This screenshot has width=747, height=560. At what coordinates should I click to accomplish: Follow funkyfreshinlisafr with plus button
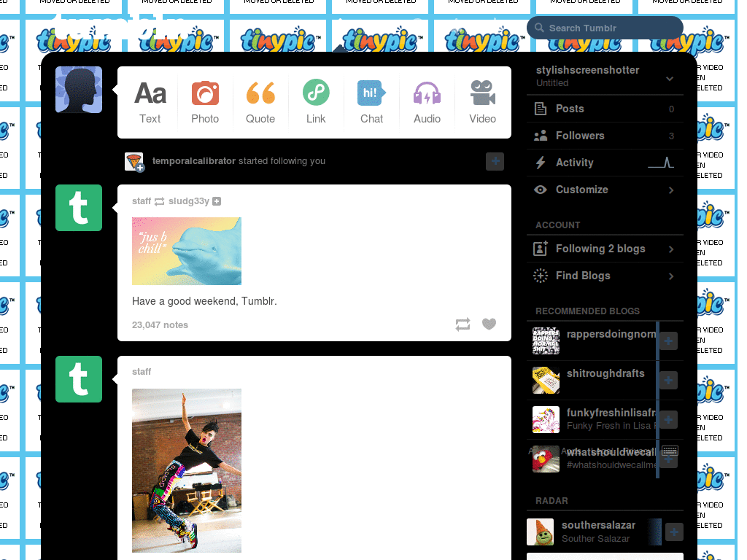point(669,420)
